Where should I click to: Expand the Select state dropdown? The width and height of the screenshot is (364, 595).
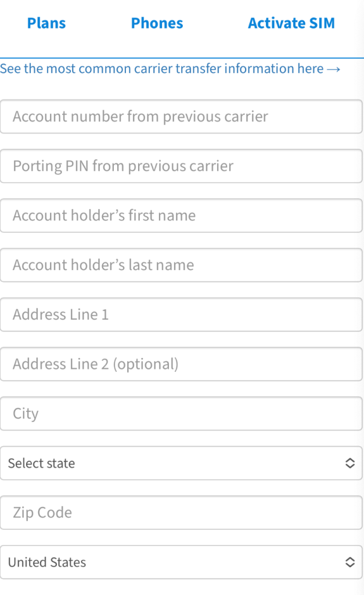click(x=181, y=463)
